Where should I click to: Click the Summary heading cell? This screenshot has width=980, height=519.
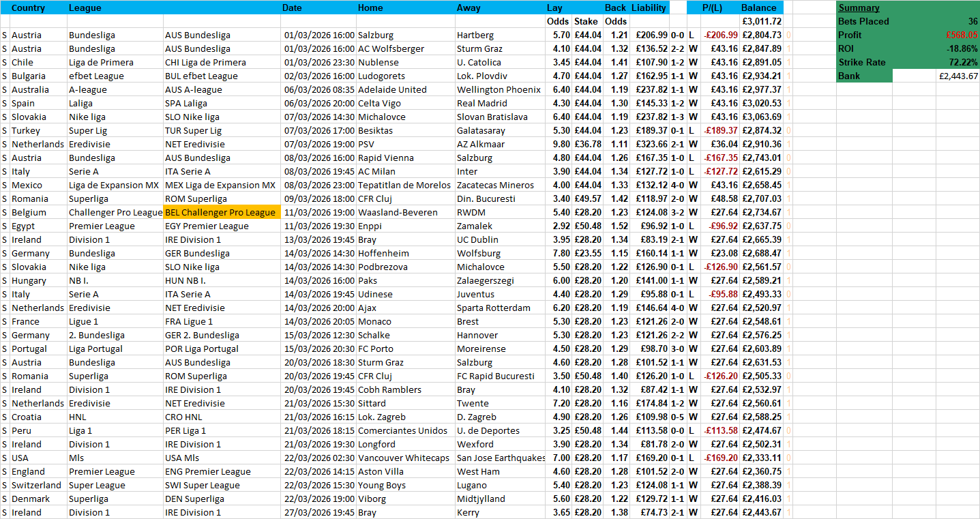[859, 8]
